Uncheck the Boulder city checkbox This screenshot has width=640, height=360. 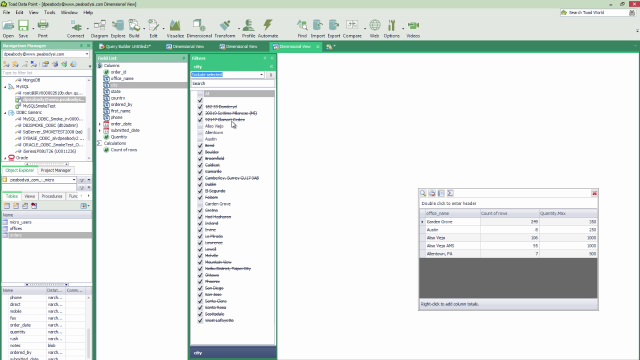click(x=200, y=152)
